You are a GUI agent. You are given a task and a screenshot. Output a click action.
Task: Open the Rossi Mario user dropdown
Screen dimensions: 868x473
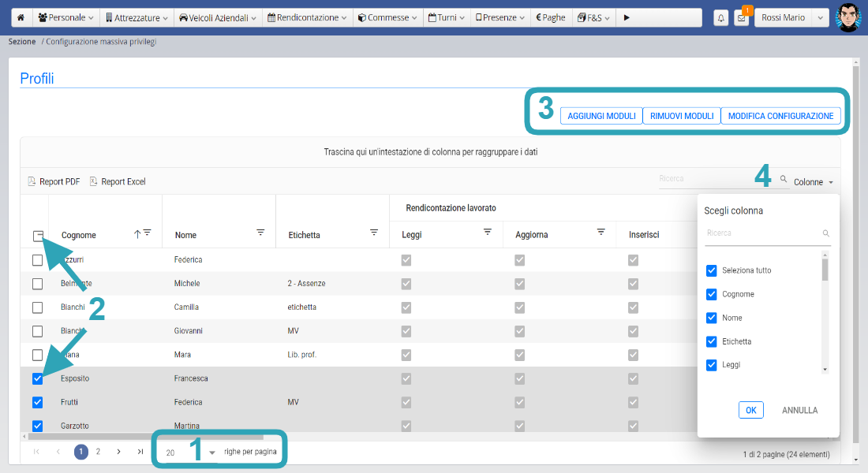click(x=791, y=17)
